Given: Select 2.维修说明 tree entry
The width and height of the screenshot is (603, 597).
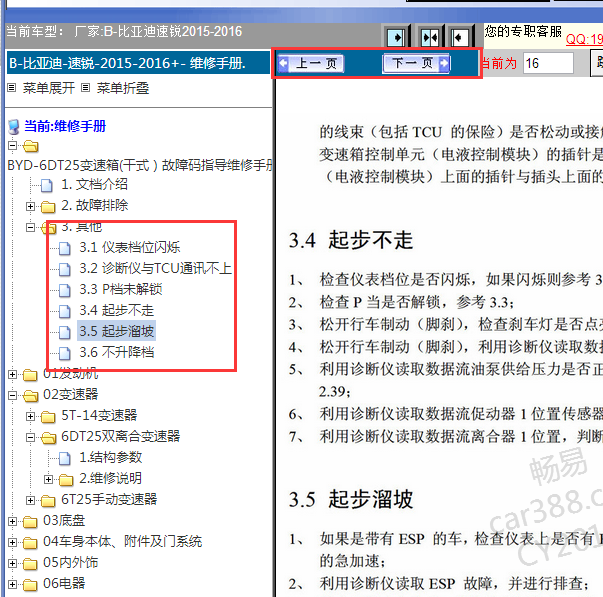Looking at the screenshot, I should 111,478.
